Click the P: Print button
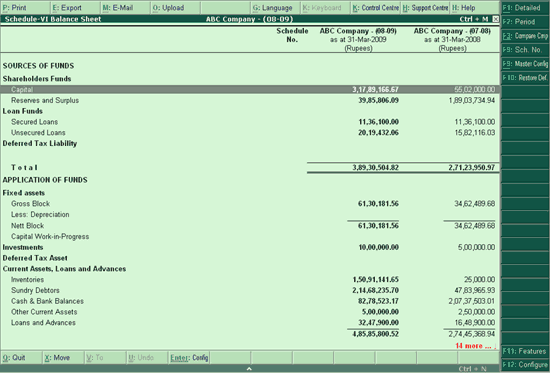Image resolution: width=550 pixels, height=373 pixels. pyautogui.click(x=25, y=8)
